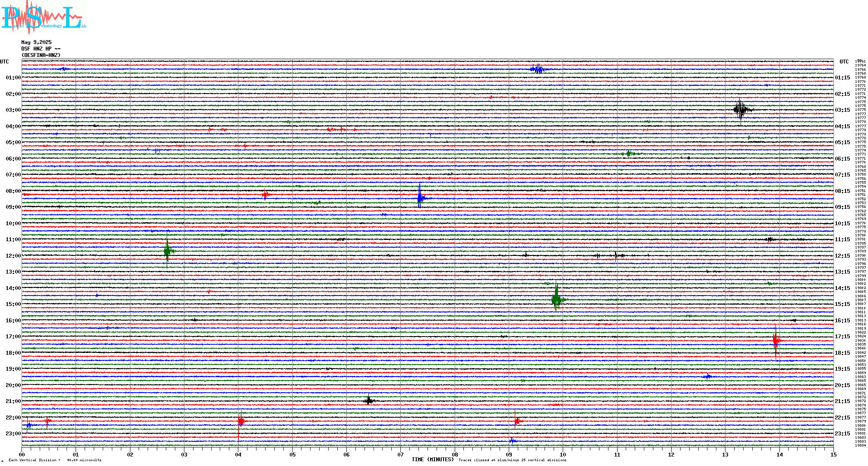Click minute 05 on the bottom axis
This screenshot has height=466, width=868.
293,454
